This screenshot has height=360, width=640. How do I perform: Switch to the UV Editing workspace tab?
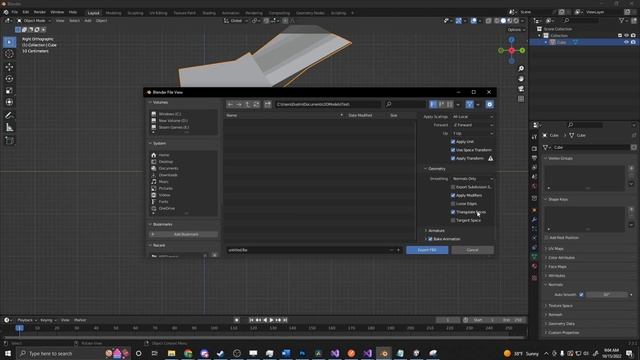tap(158, 13)
